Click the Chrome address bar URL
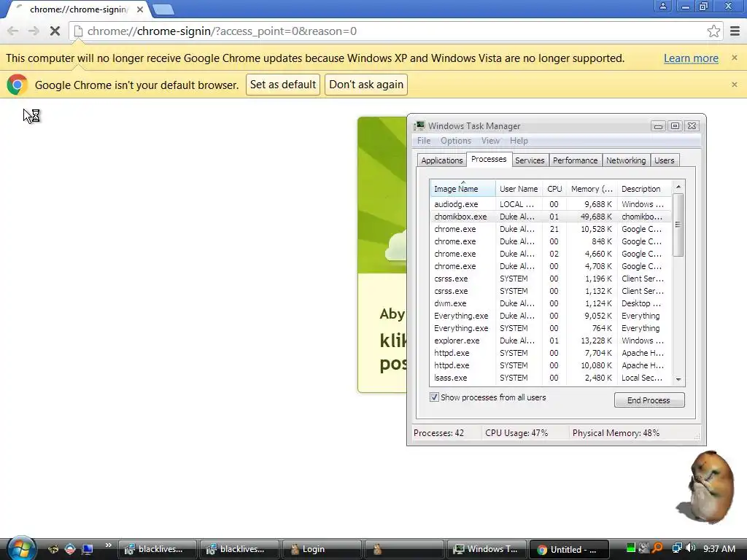 point(222,31)
